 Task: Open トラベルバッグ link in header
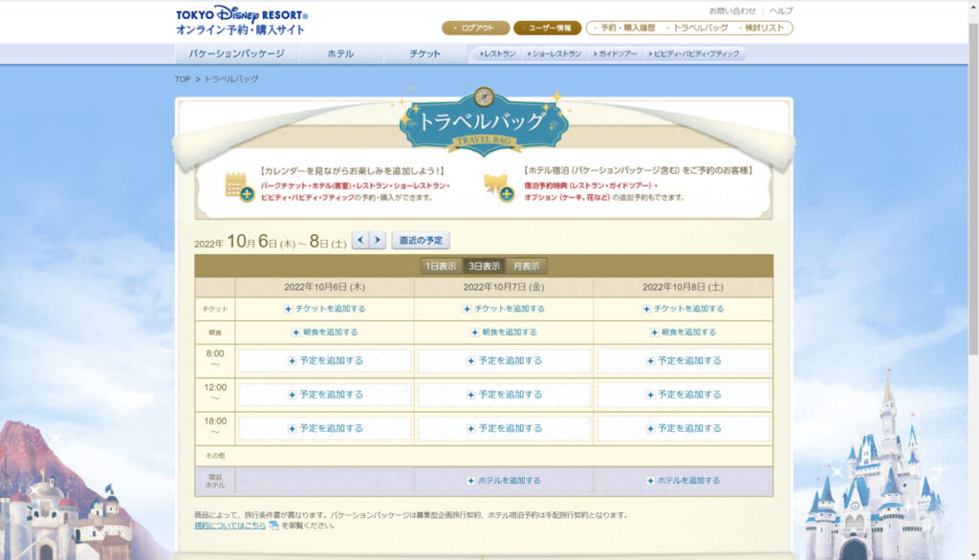(x=699, y=28)
